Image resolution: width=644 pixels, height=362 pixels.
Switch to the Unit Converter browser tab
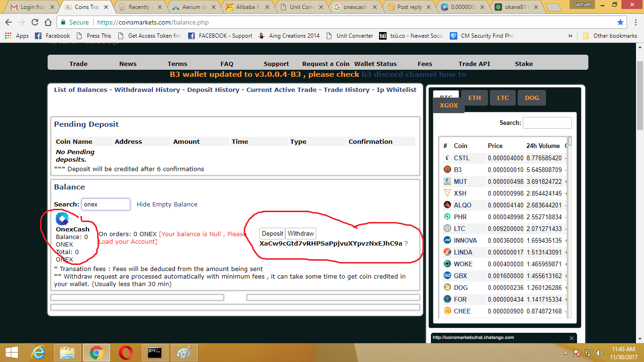pos(301,7)
